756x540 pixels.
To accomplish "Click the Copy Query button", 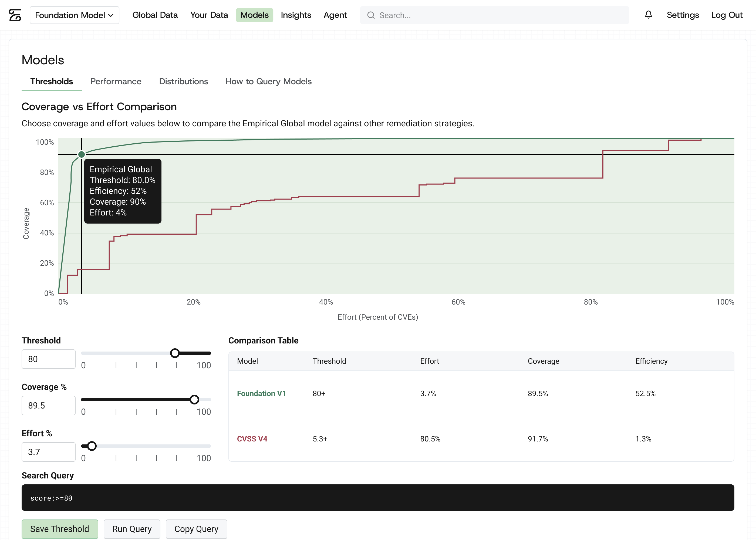I will pyautogui.click(x=197, y=529).
